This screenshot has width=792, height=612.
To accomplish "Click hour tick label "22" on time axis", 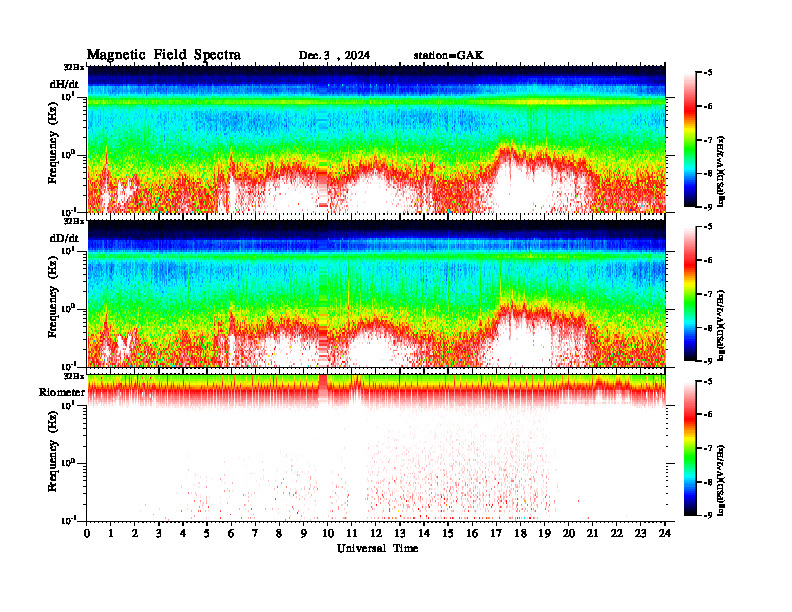I will pos(617,534).
